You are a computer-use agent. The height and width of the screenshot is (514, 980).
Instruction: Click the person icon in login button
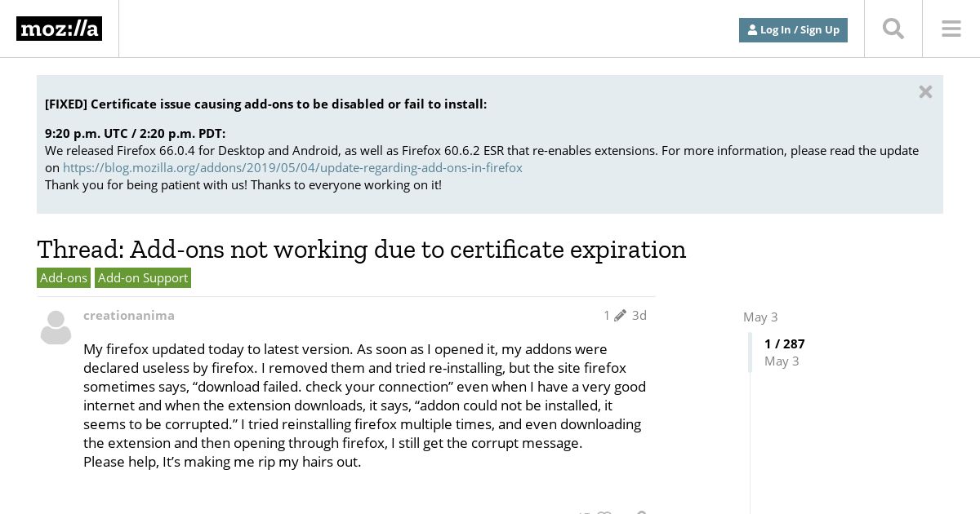click(752, 30)
